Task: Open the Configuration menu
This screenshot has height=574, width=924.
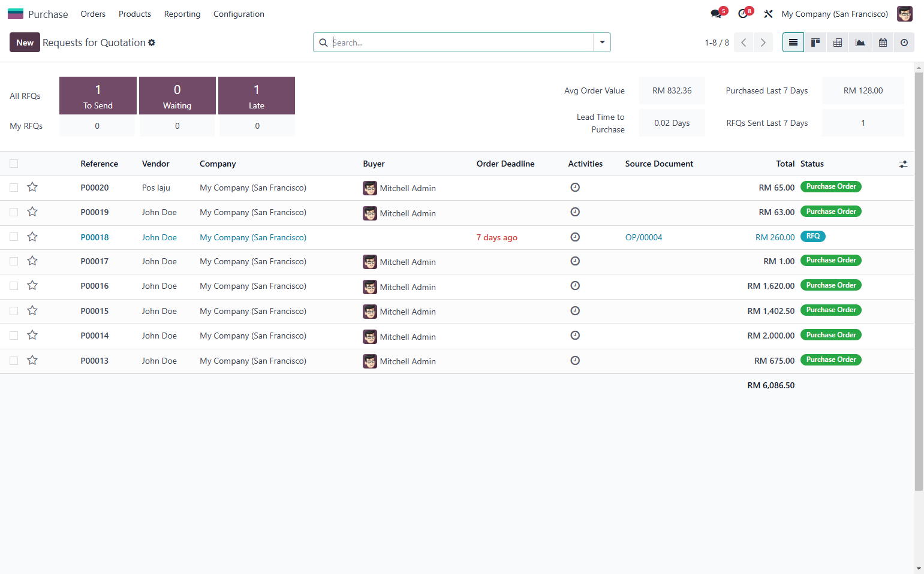Action: (x=239, y=14)
